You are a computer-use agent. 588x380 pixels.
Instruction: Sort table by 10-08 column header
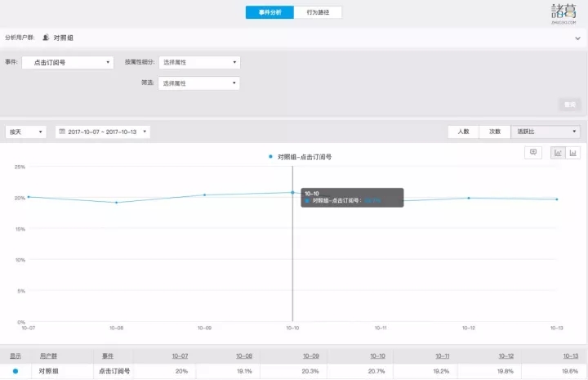coord(244,355)
